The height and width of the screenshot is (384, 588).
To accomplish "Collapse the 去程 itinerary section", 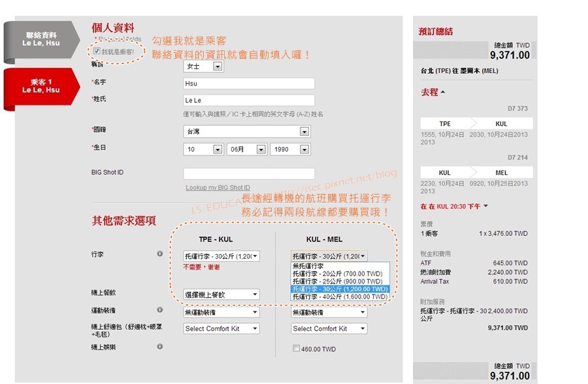I will [433, 92].
